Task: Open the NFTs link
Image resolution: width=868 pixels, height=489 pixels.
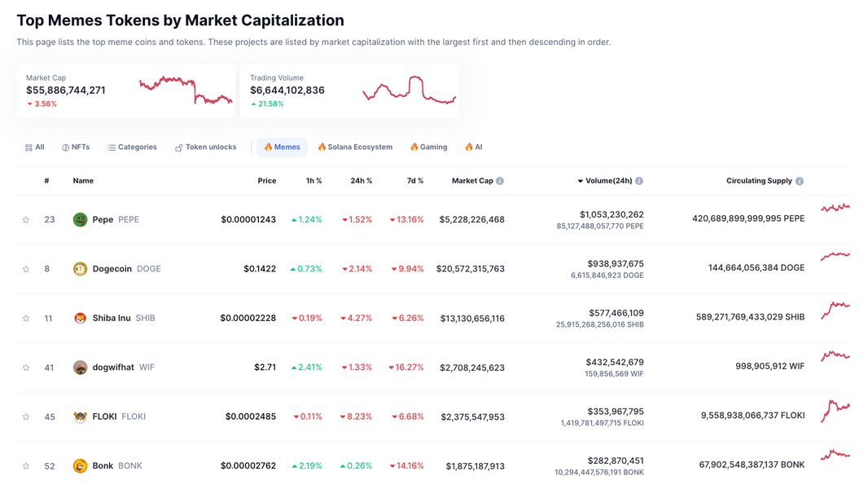Action: point(76,148)
